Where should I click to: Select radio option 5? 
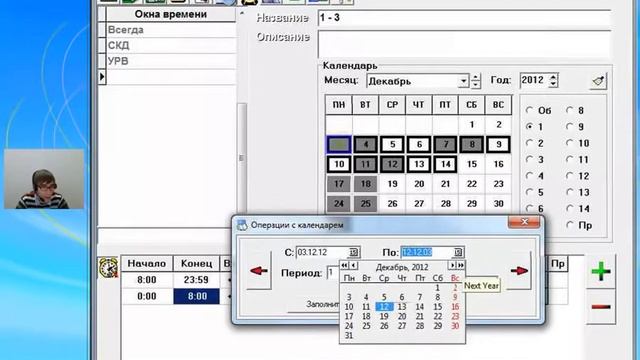pos(530,192)
